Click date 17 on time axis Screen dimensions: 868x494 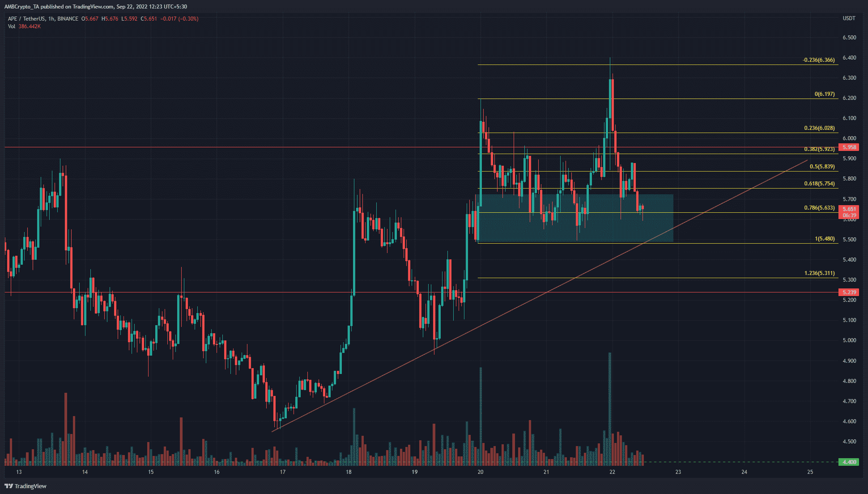click(283, 472)
